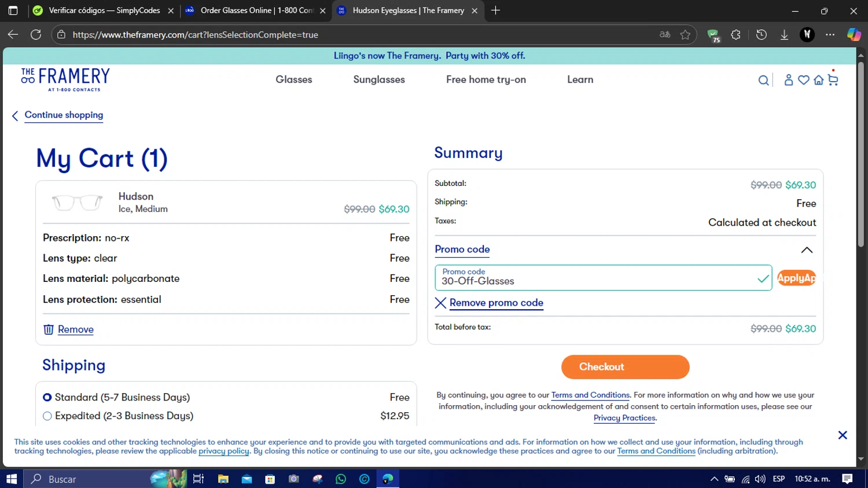Image resolution: width=868 pixels, height=488 pixels.
Task: Click the shopping extension icon with badge 75
Action: (713, 36)
